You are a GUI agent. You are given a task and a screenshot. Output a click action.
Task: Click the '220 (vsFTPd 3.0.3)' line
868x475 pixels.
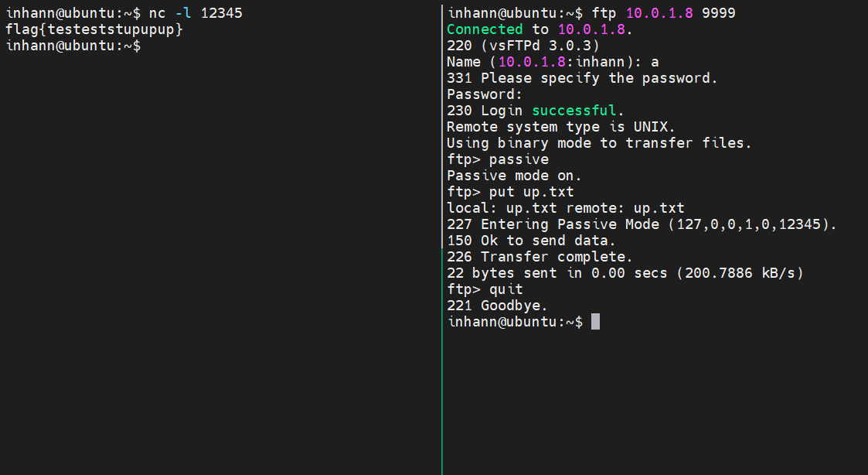(x=523, y=46)
